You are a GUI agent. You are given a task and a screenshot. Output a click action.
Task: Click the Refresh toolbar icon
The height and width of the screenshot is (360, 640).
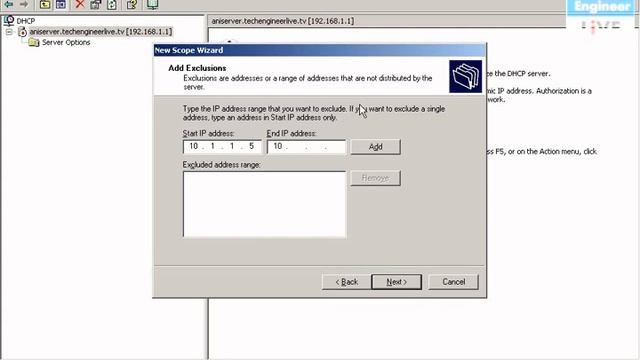tap(112, 4)
